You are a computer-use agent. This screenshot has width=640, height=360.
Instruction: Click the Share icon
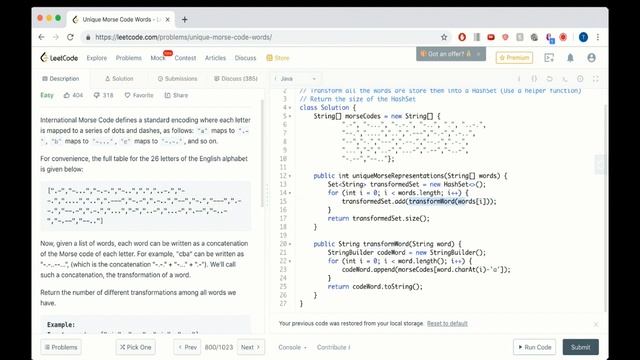point(167,95)
